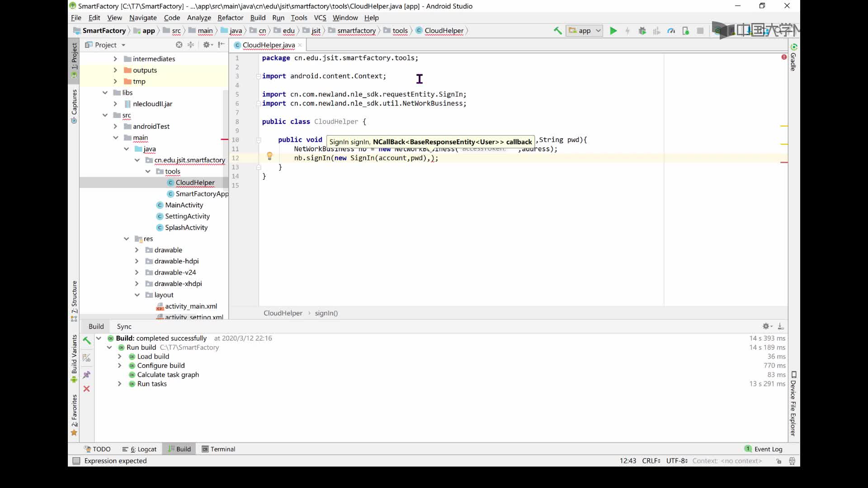The image size is (868, 488).
Task: Open the File menu
Action: pos(76,18)
